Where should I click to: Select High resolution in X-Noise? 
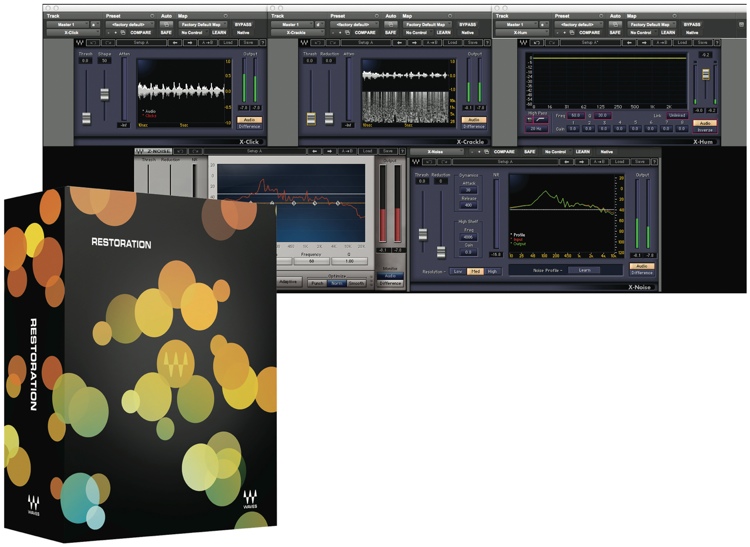(x=492, y=272)
